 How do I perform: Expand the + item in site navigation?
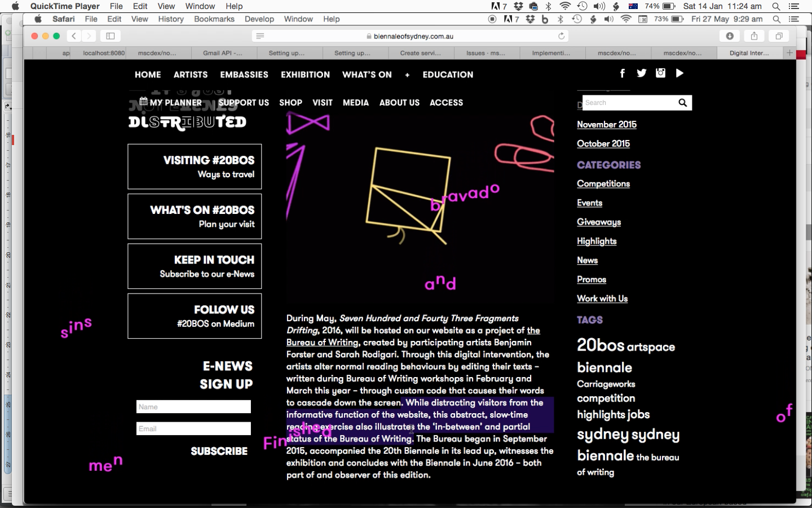(407, 75)
